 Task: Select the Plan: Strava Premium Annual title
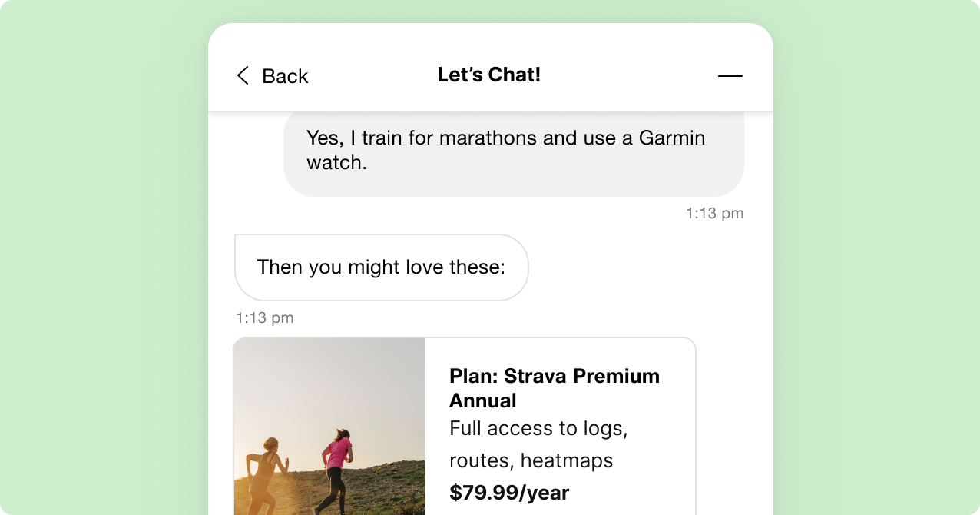[555, 388]
